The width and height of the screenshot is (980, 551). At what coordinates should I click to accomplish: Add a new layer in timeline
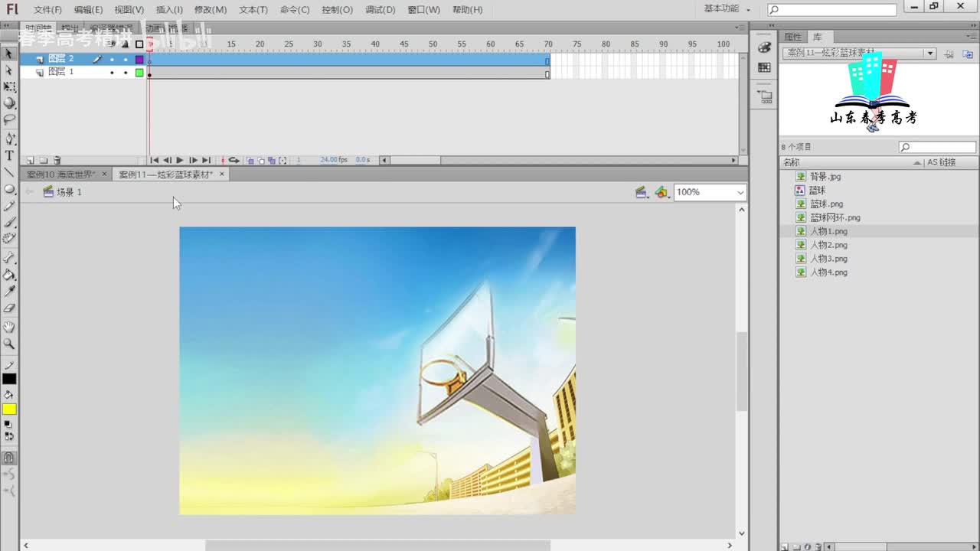coord(30,161)
